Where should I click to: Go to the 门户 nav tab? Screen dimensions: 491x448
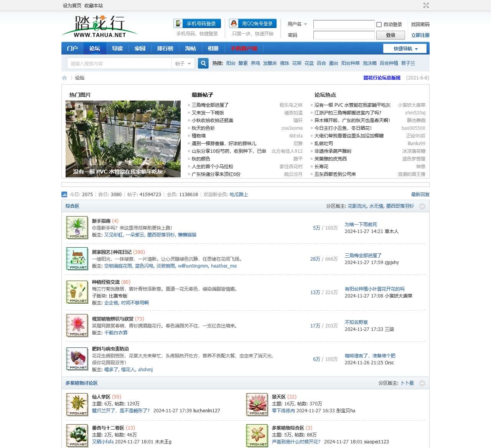tap(72, 48)
